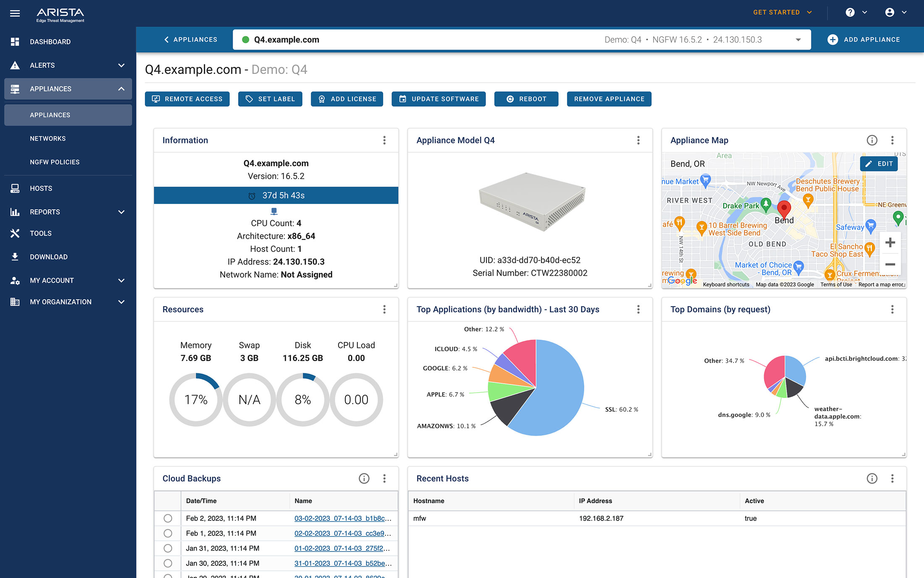Click Edit on the appliance map
This screenshot has height=578, width=924.
[x=879, y=164]
